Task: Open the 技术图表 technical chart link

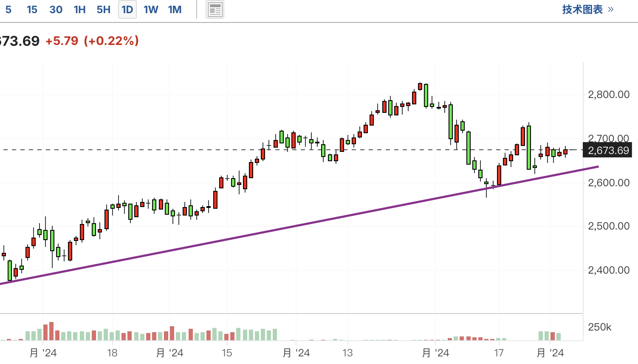Action: pyautogui.click(x=588, y=9)
